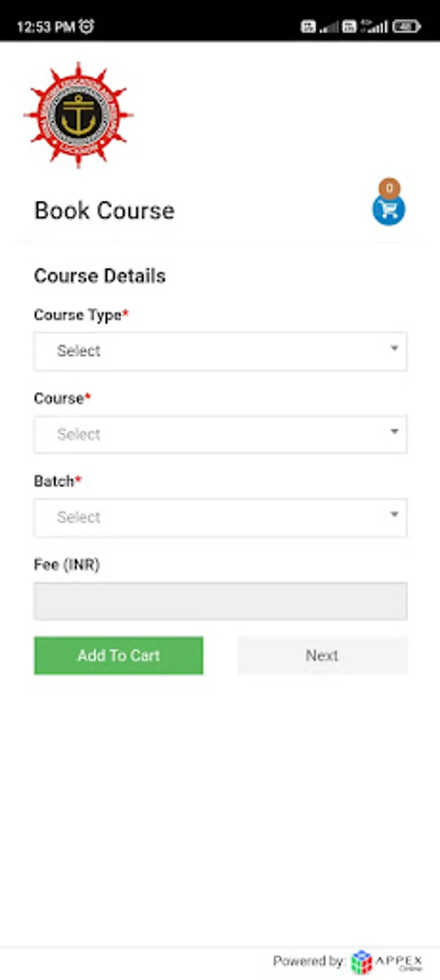Image resolution: width=440 pixels, height=980 pixels.
Task: Open the Course select dropdown
Action: click(x=220, y=434)
